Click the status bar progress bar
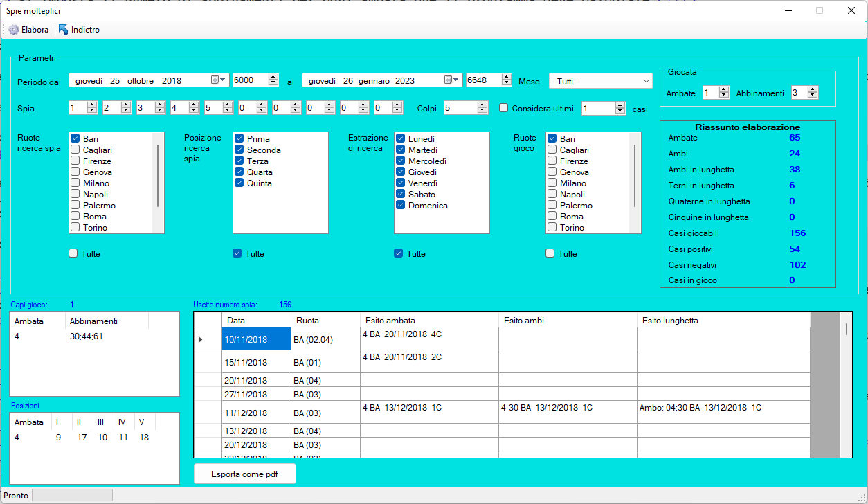The height and width of the screenshot is (504, 868). [72, 495]
